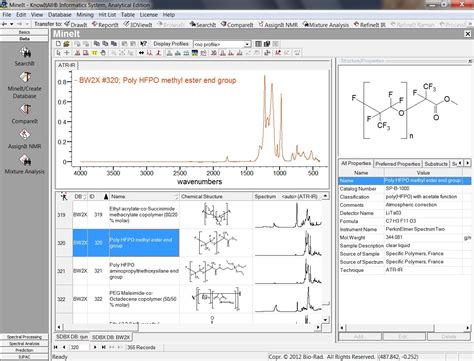Select the crosshair cursor tool
474x361 pixels.
[x=67, y=53]
